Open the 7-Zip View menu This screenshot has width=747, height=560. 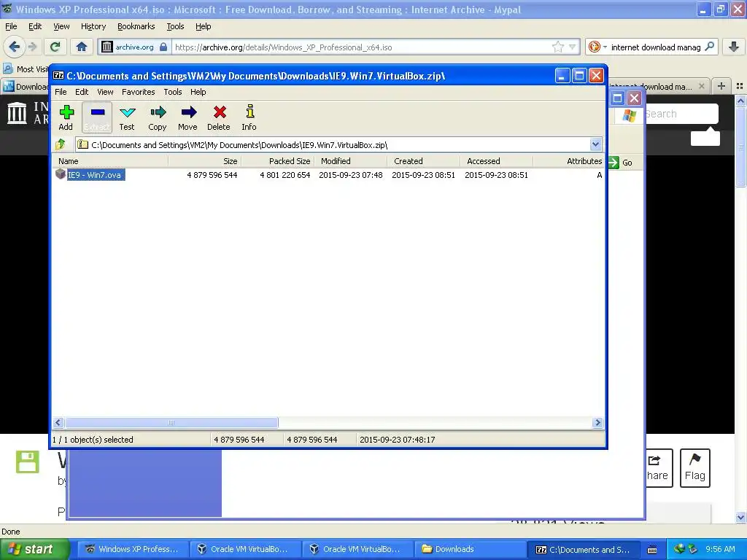(105, 92)
